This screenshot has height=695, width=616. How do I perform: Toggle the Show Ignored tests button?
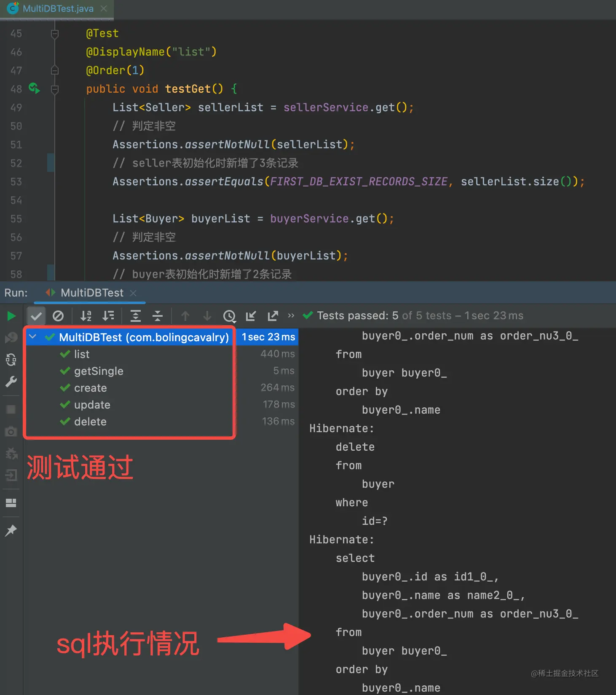(x=58, y=316)
